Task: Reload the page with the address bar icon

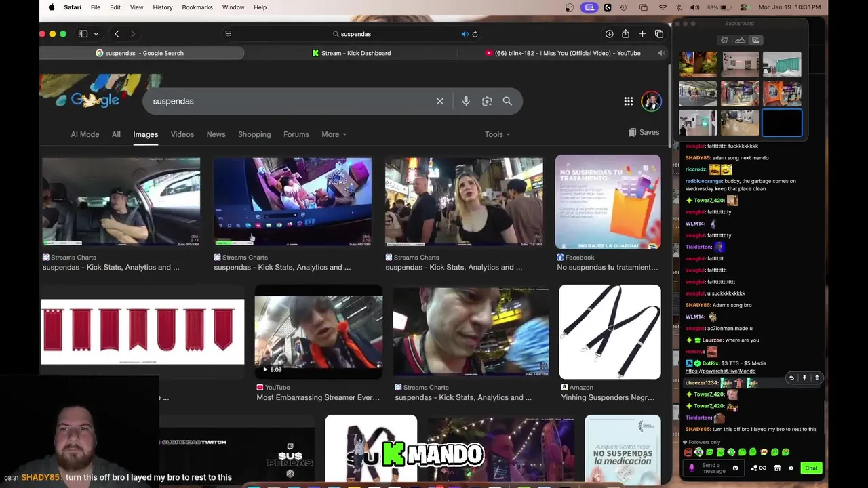Action: pyautogui.click(x=475, y=34)
